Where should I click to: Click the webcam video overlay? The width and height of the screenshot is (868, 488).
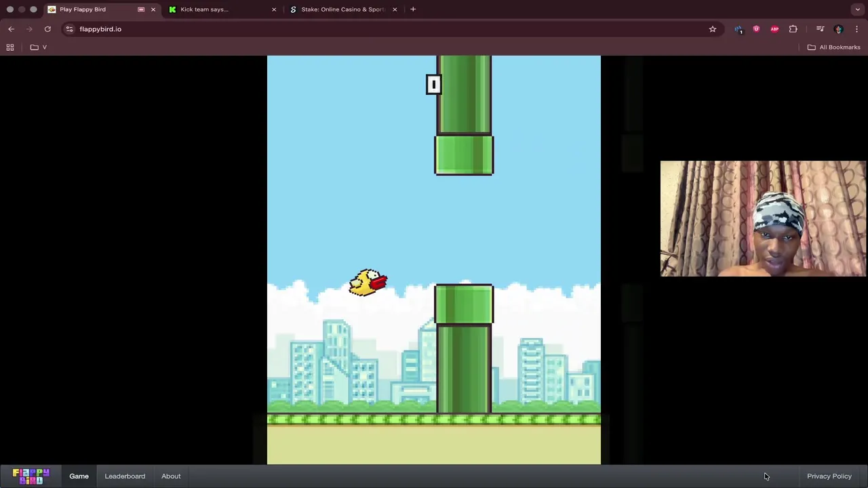pyautogui.click(x=763, y=218)
